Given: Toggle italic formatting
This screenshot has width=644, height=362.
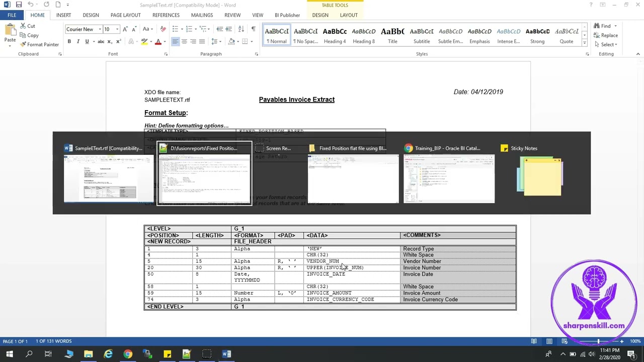Looking at the screenshot, I should [x=78, y=41].
